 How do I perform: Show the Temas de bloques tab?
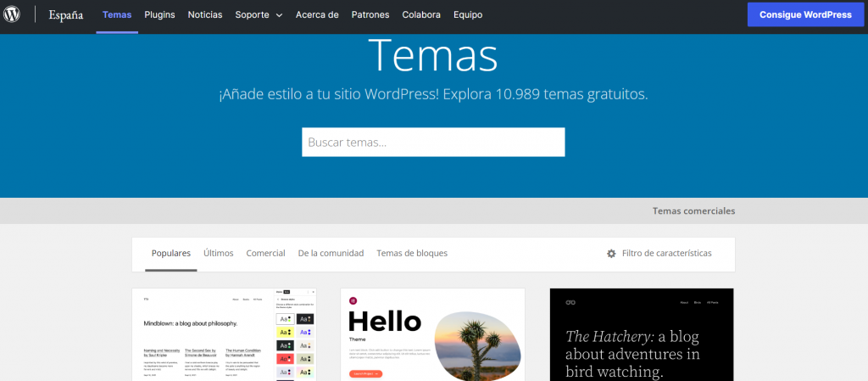(412, 253)
